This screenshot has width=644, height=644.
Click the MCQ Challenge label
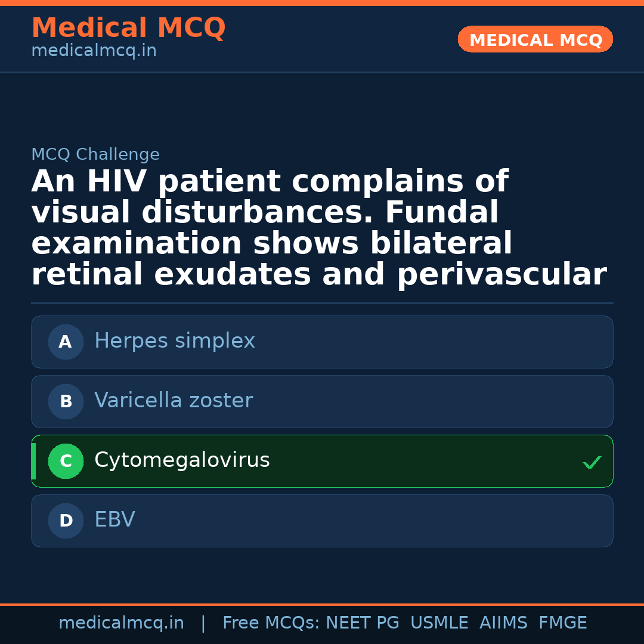[x=95, y=155]
